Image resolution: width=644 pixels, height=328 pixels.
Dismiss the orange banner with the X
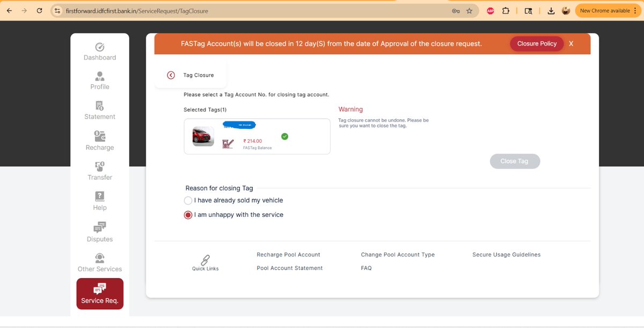click(x=571, y=43)
